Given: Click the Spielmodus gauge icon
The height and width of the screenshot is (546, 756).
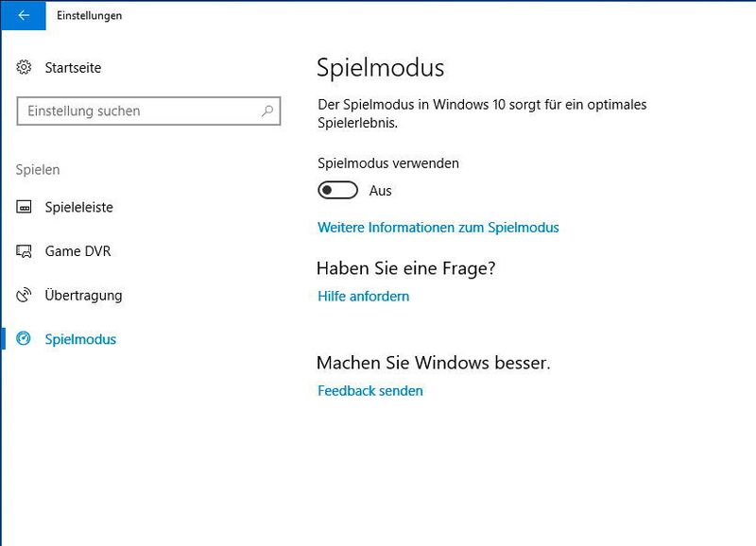Looking at the screenshot, I should [24, 339].
